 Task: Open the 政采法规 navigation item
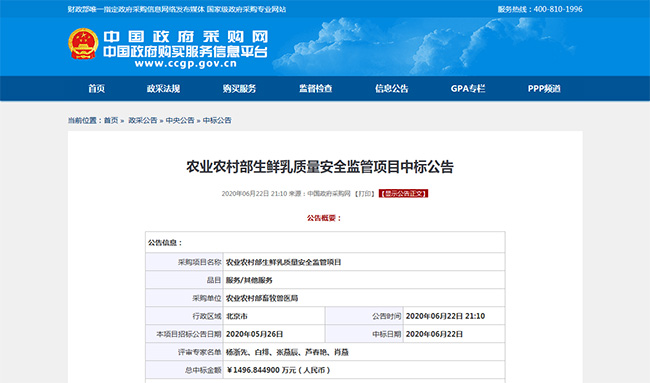pyautogui.click(x=163, y=88)
